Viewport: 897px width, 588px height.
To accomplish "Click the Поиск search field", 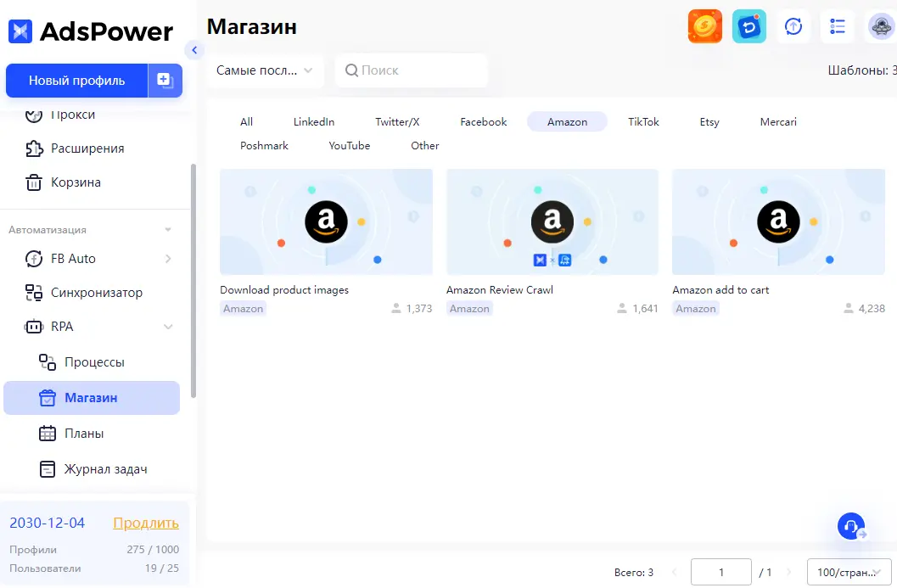I will click(x=412, y=70).
